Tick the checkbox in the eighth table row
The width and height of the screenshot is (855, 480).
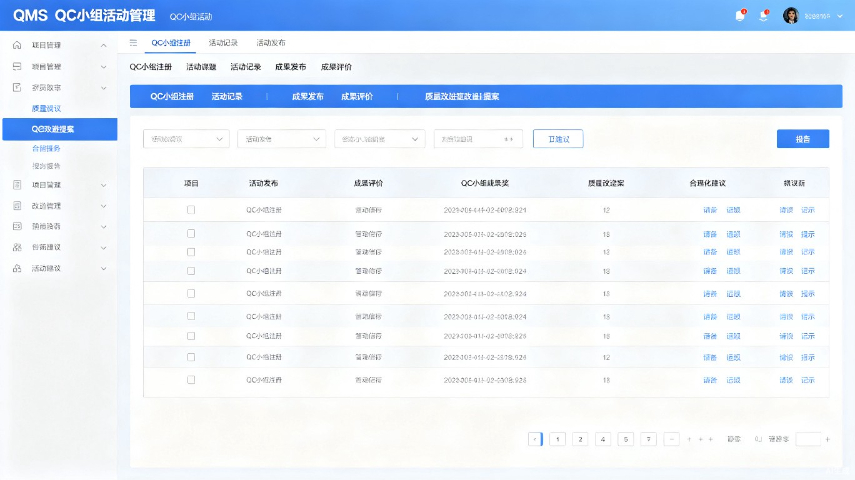click(191, 357)
